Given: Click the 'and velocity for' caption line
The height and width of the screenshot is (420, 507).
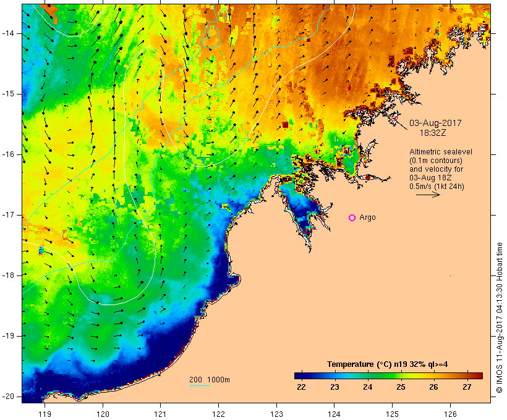Looking at the screenshot, I should [x=436, y=169].
